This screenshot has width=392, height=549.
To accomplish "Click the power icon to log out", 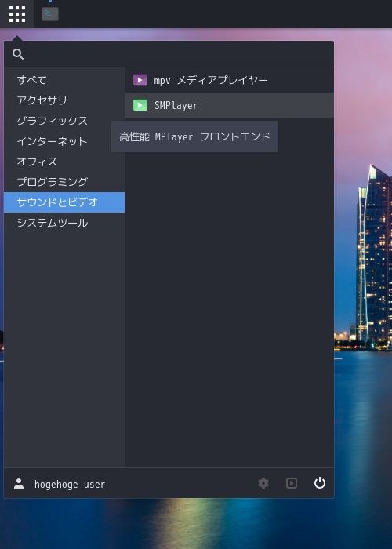I will pos(320,483).
